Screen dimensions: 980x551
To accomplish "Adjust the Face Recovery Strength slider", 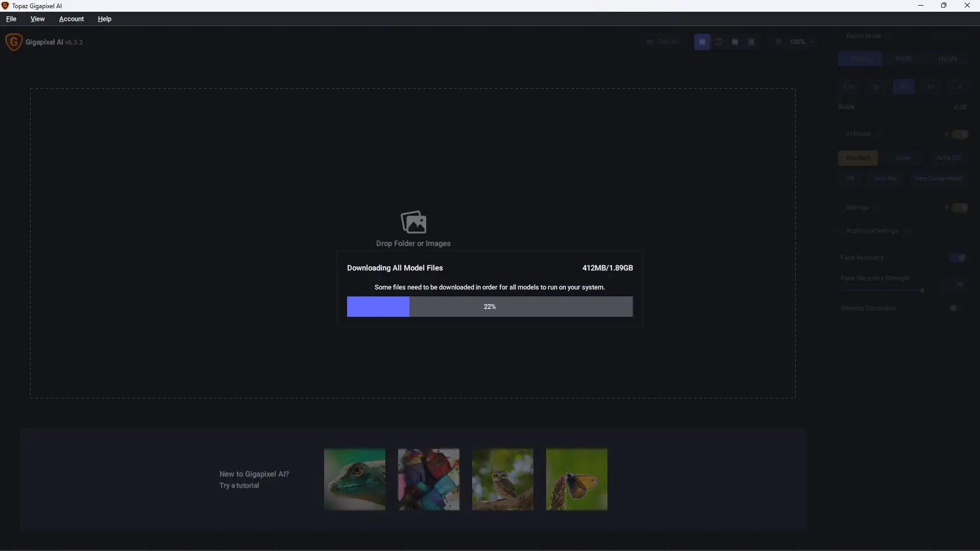I will (x=922, y=290).
